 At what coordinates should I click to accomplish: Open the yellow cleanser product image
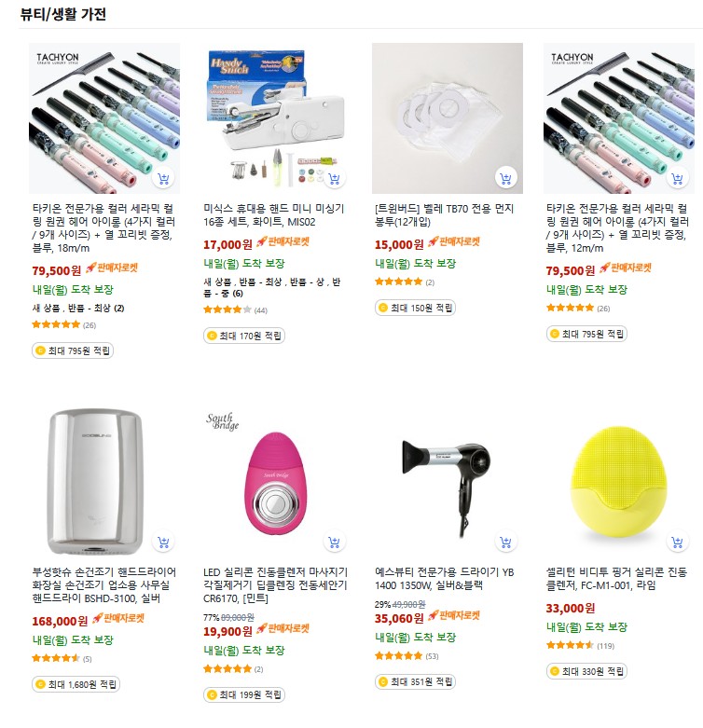[618, 482]
